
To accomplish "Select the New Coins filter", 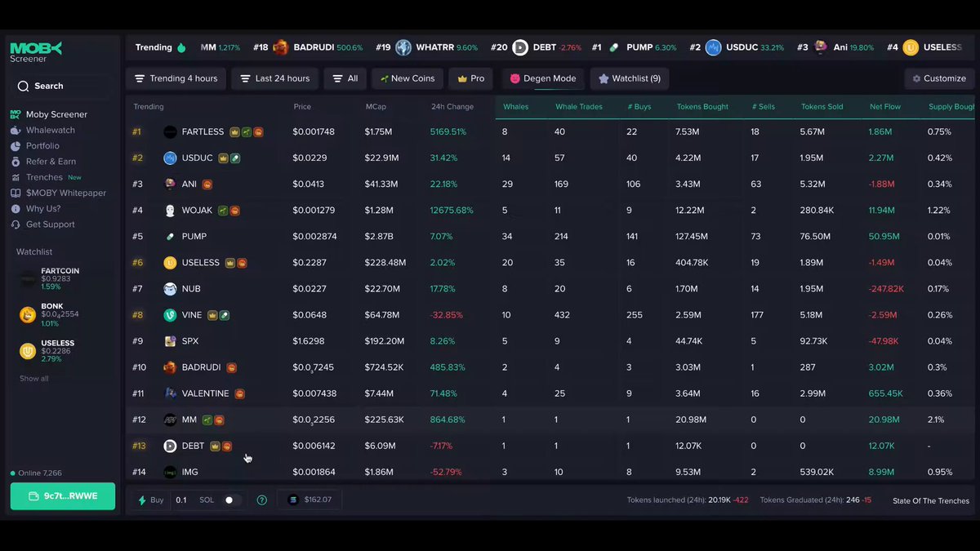I will point(408,78).
